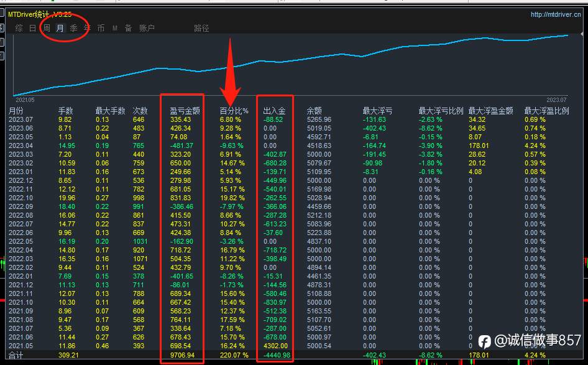Click trade count 1071 in the 2022.03 row
588x365 pixels.
pyautogui.click(x=140, y=259)
